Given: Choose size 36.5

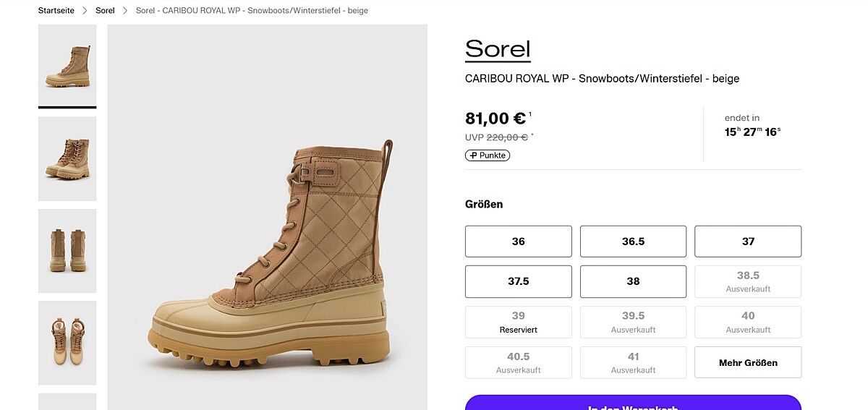Looking at the screenshot, I should [633, 242].
